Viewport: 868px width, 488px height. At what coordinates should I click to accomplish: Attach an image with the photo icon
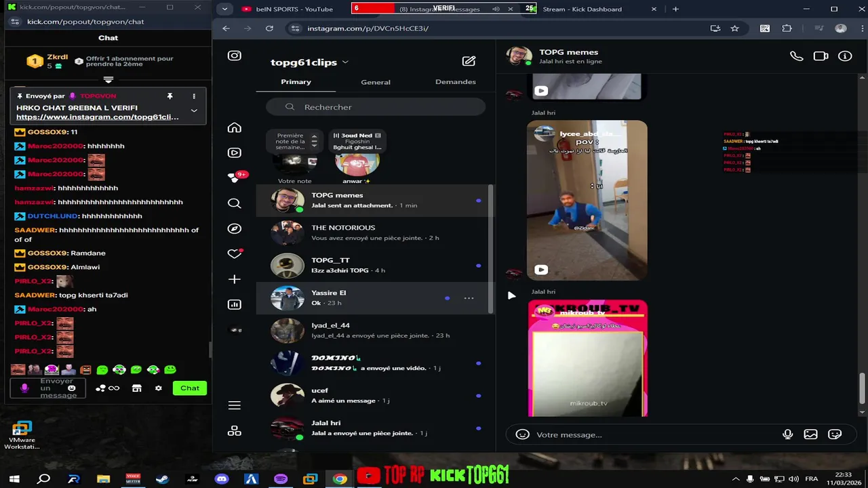[810, 434]
